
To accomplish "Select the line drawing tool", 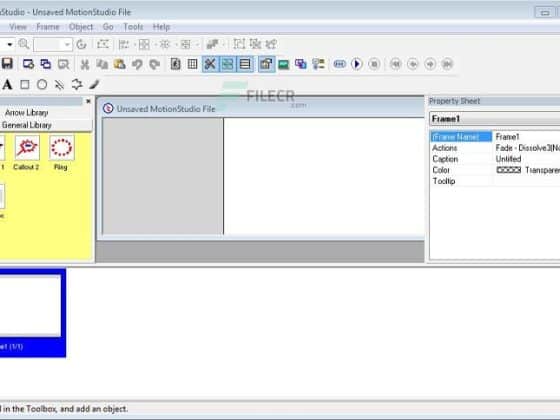I will click(59, 85).
